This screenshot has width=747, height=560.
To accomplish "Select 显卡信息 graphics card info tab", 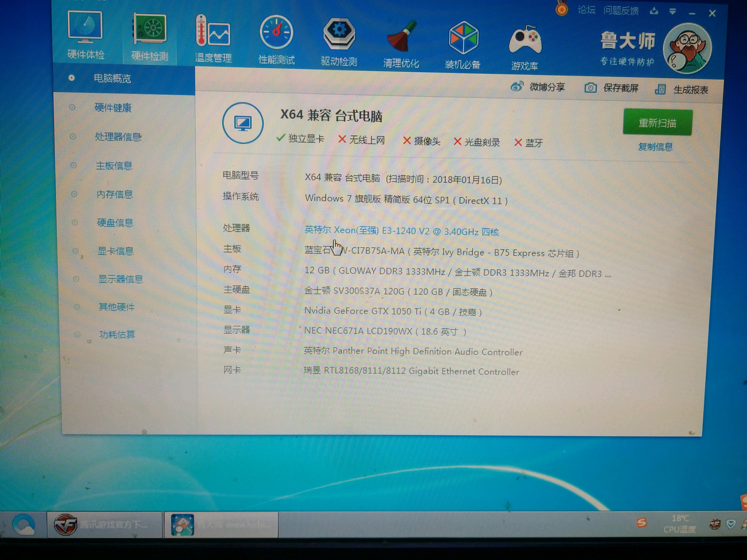I will (x=115, y=251).
